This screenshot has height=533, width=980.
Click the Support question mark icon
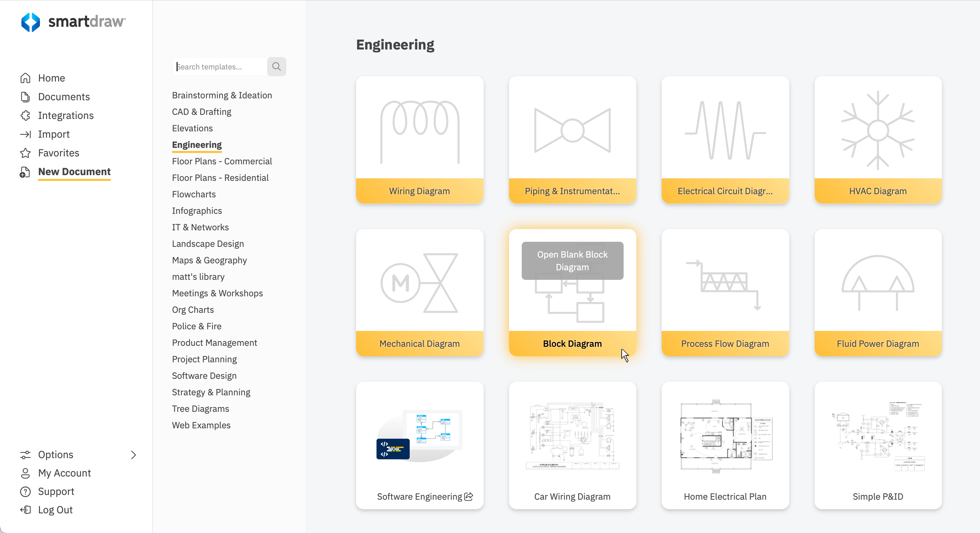pos(25,491)
